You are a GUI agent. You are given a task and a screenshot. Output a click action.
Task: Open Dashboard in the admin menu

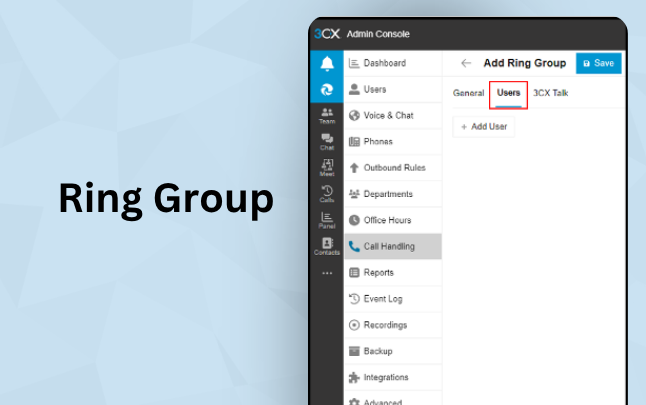pos(393,63)
